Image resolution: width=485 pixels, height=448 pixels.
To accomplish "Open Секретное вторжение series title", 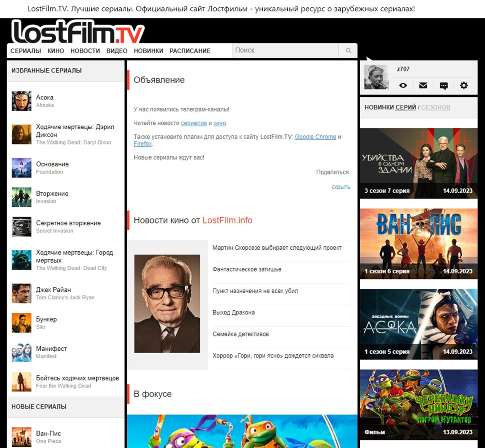I will tap(68, 223).
